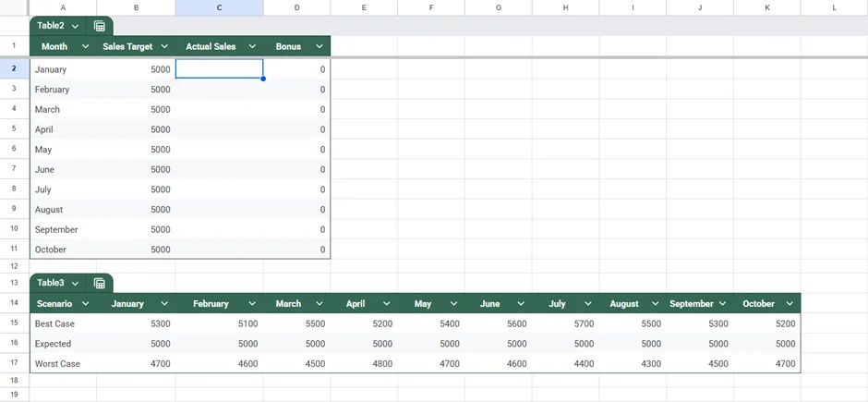The height and width of the screenshot is (402, 868).
Task: Open Bonus column dropdown arrow
Action: click(319, 46)
